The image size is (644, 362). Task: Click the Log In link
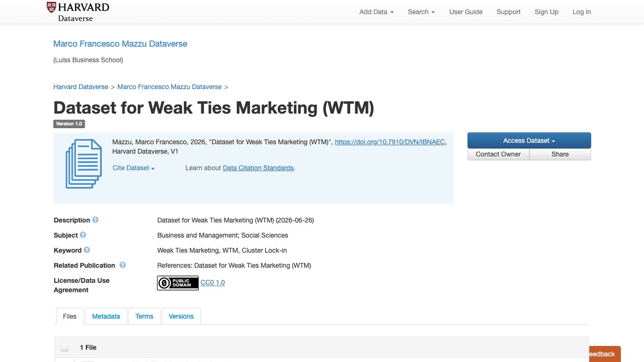tap(582, 12)
